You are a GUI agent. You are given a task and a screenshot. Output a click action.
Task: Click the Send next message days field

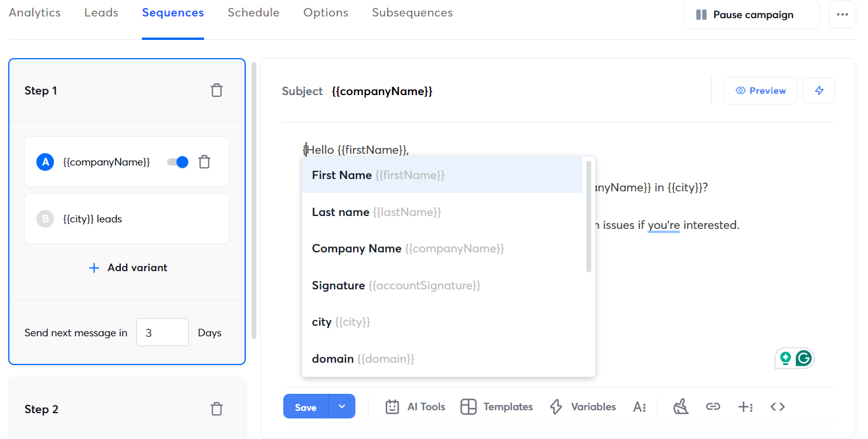pos(162,333)
